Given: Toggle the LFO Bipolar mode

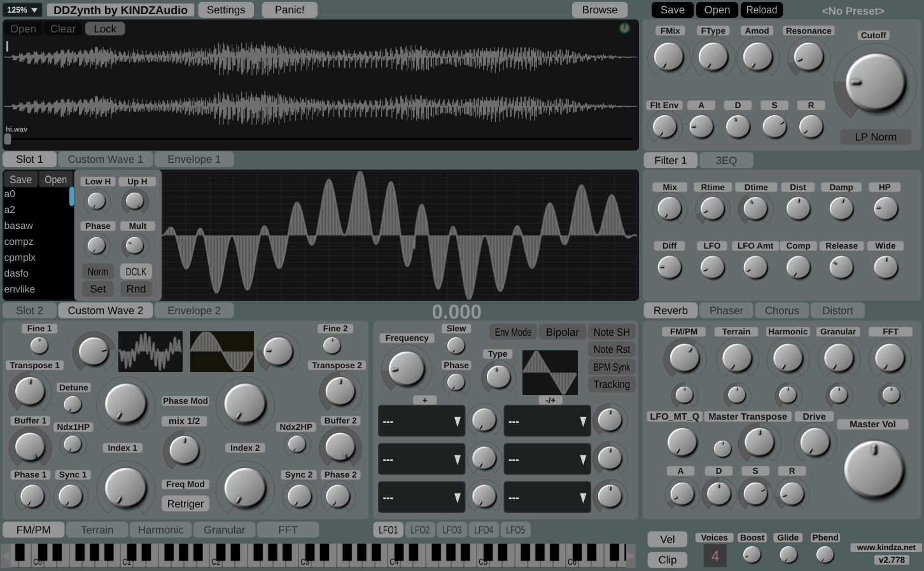Looking at the screenshot, I should coord(563,332).
